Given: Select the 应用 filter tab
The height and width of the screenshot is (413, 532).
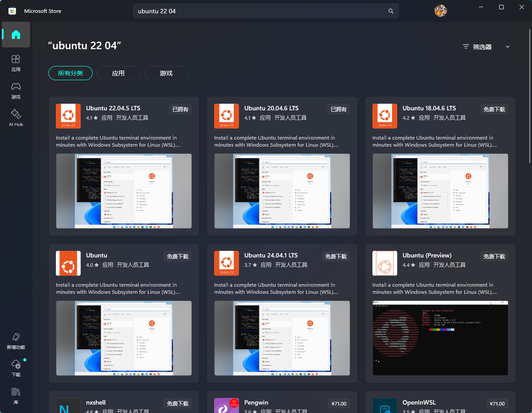Looking at the screenshot, I should click(118, 73).
